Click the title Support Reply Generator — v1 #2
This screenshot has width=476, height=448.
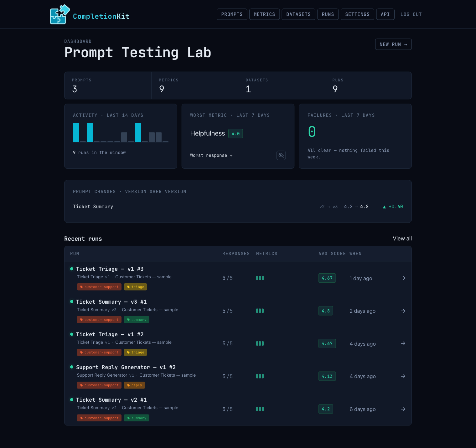coord(126,367)
